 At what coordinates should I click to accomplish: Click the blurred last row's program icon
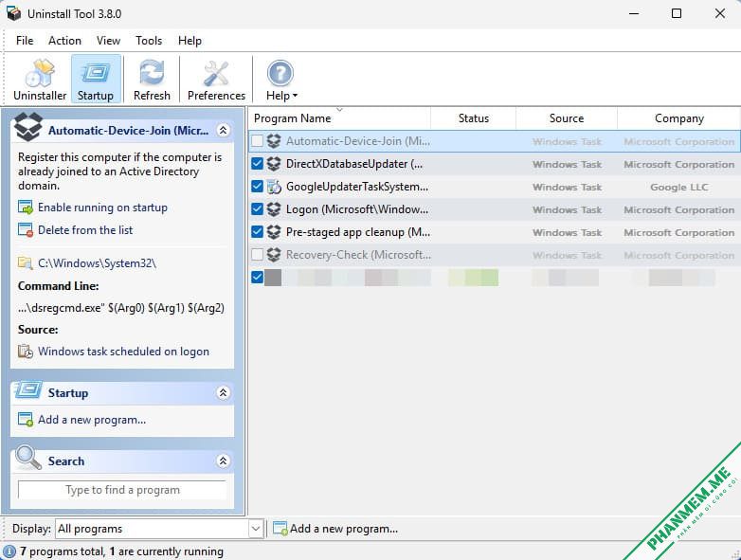pyautogui.click(x=273, y=278)
